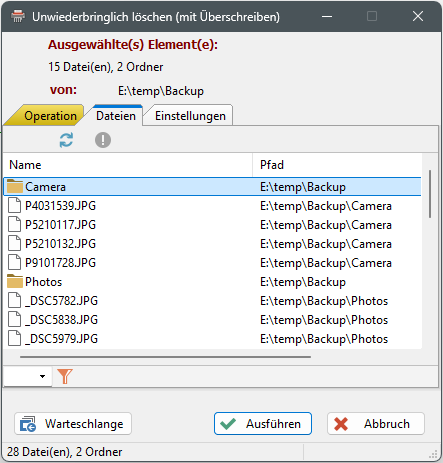This screenshot has width=443, height=463.
Task: Select the P9101728.JPG file name
Action: point(60,263)
